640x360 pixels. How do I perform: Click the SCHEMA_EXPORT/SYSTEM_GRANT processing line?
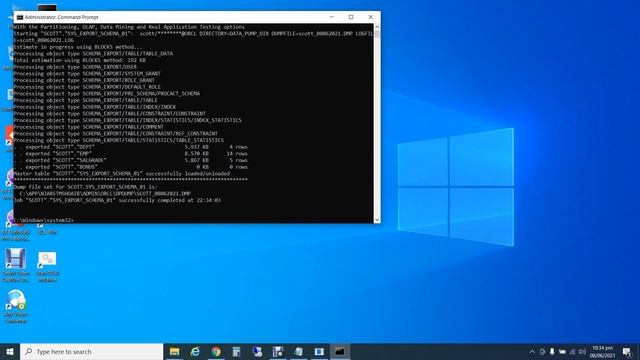coord(87,73)
